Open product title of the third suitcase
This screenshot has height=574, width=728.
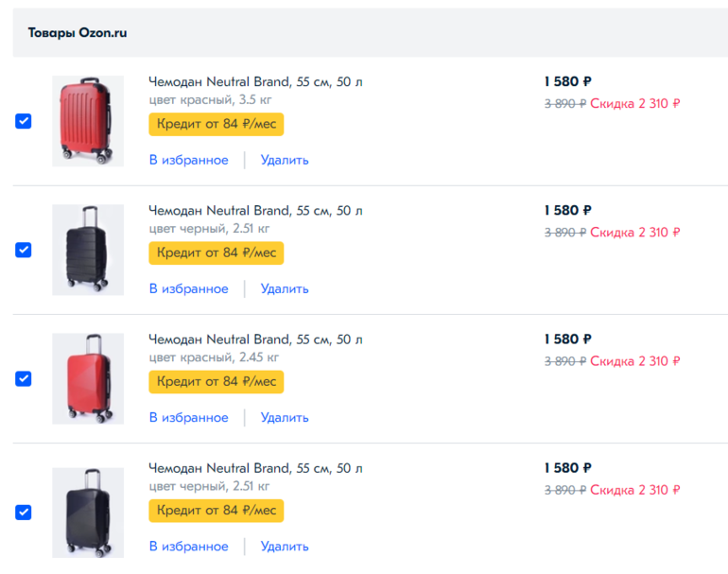coord(255,339)
